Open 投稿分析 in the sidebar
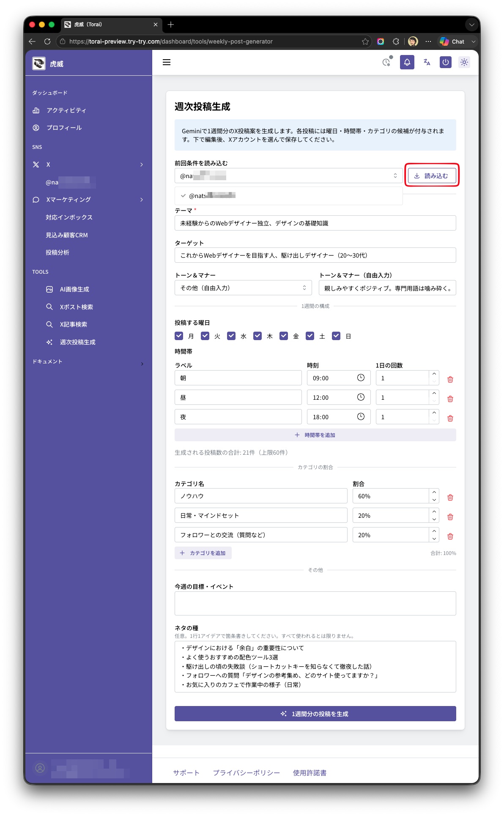 tap(58, 253)
